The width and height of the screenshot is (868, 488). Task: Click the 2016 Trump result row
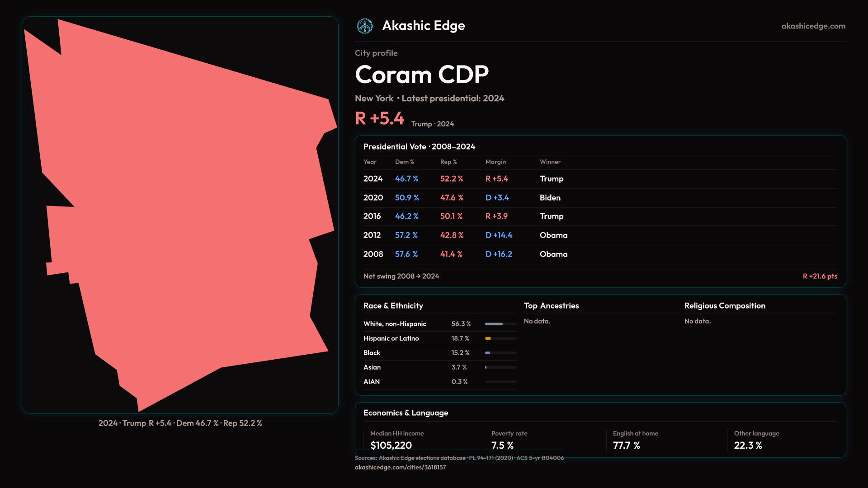point(464,216)
